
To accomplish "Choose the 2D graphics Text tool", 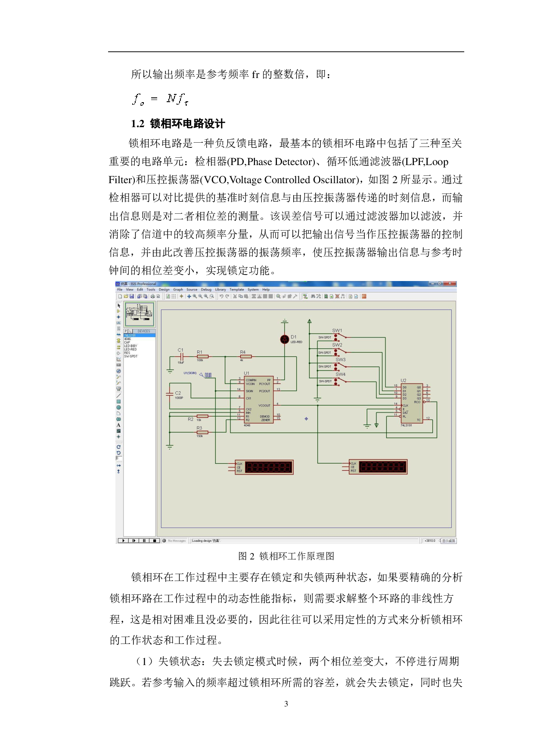I will pos(118,425).
